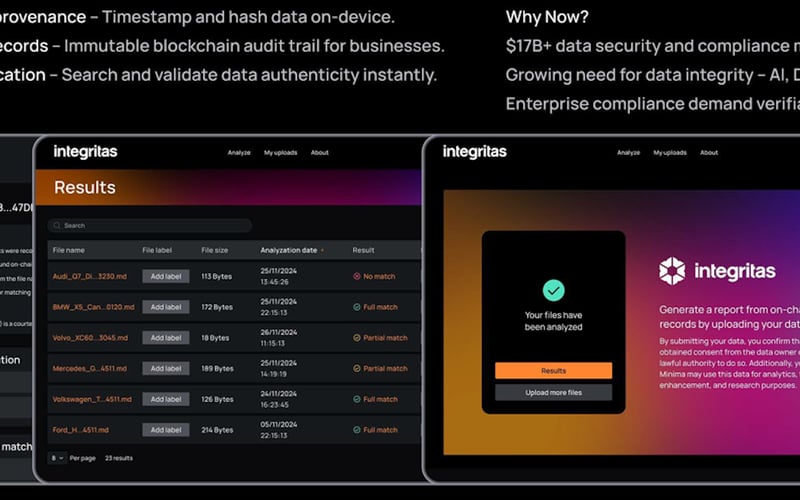Viewport: 800px width, 500px height.
Task: Click the 'No match' result text
Action: (379, 277)
